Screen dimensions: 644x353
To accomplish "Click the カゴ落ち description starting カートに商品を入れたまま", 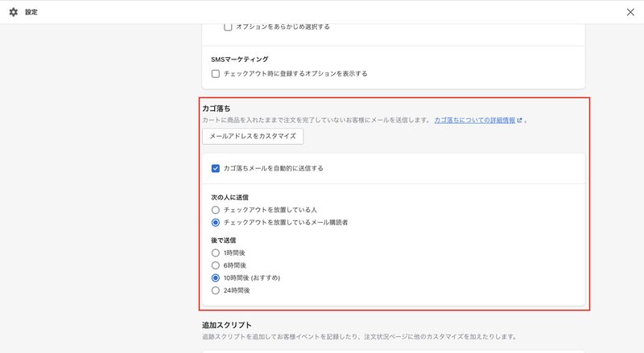I will [316, 121].
